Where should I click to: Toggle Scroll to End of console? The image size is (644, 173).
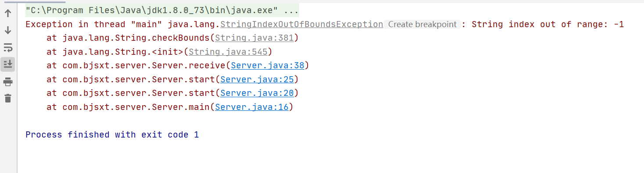point(8,64)
